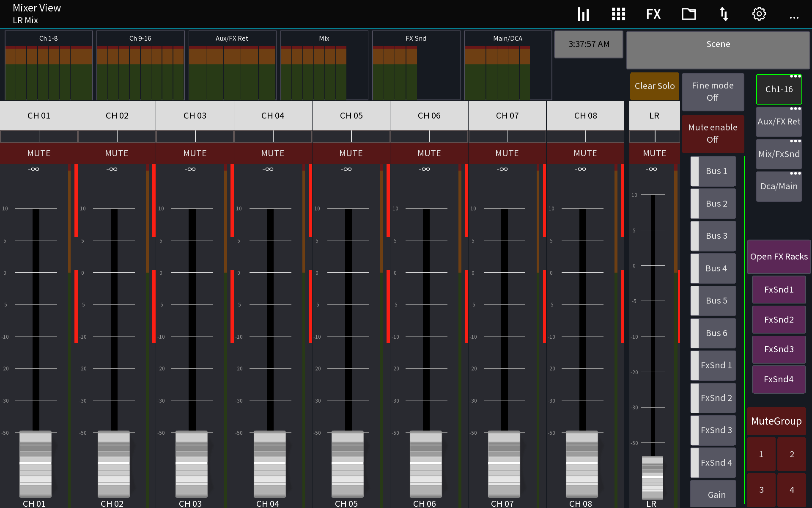The image size is (812, 508).
Task: Open FX Racks
Action: [x=778, y=257]
